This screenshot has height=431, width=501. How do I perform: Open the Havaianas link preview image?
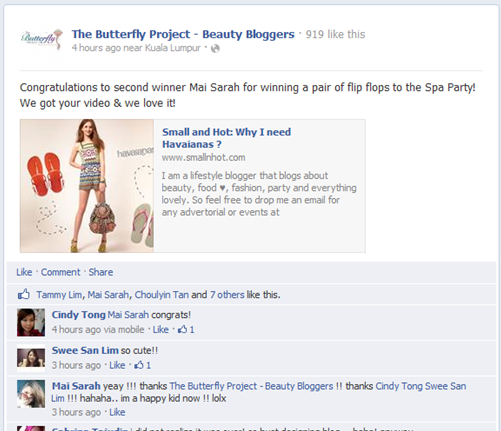(x=87, y=186)
